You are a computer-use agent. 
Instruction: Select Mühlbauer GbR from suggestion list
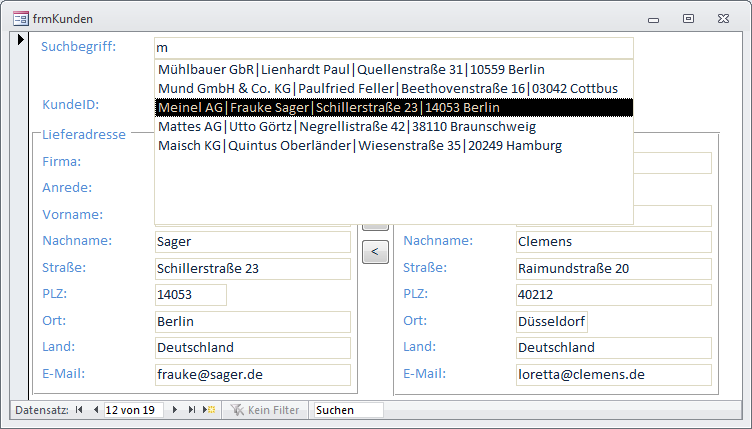tap(350, 70)
